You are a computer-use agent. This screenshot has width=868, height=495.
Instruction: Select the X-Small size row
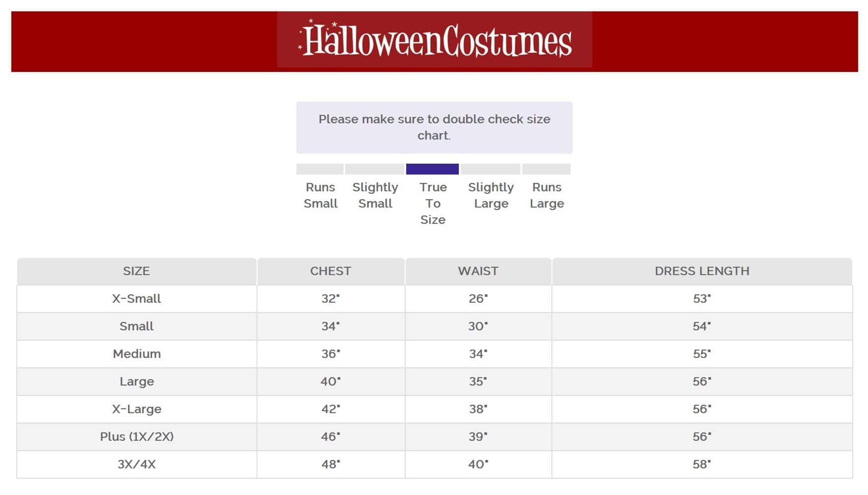[136, 299]
